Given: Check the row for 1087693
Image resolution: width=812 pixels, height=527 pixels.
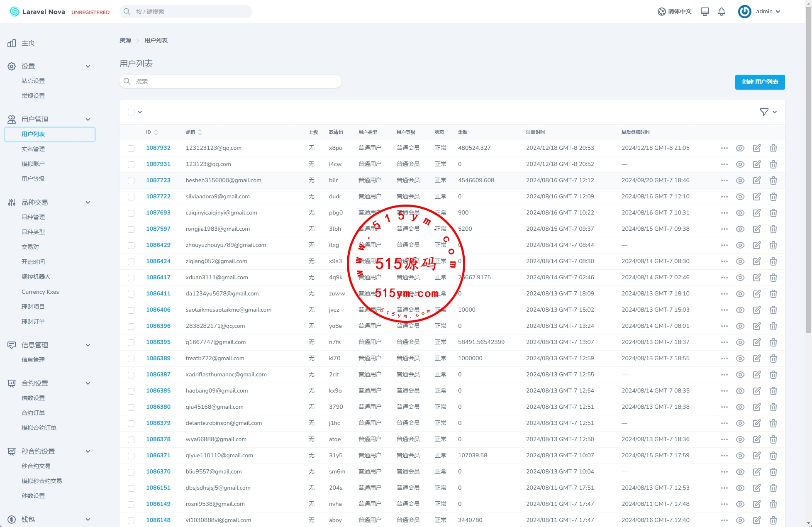Looking at the screenshot, I should tap(131, 213).
